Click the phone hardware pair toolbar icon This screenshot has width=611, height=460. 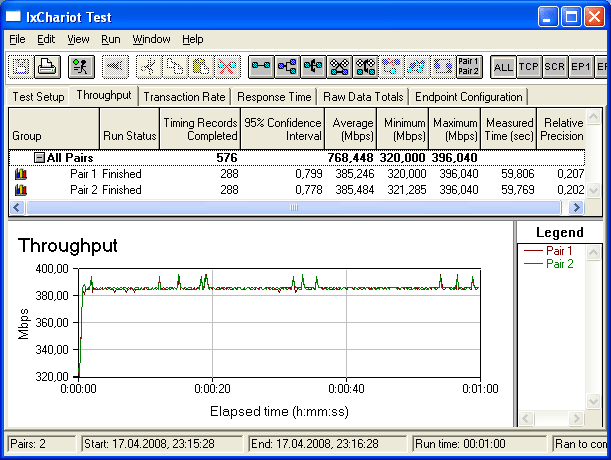coord(366,67)
